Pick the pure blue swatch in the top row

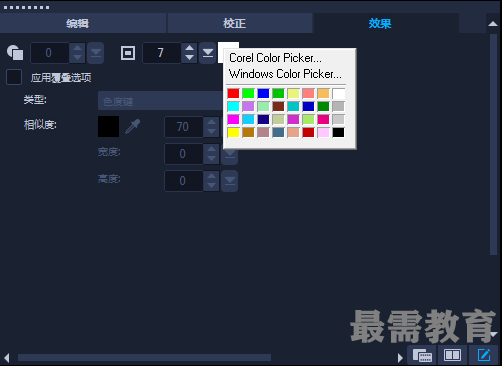[x=263, y=93]
